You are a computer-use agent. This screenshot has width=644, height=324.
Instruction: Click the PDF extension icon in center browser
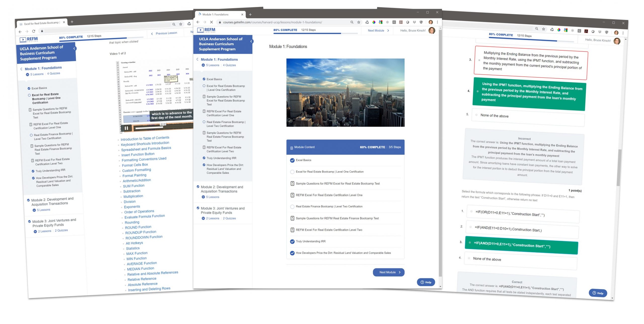click(x=401, y=22)
